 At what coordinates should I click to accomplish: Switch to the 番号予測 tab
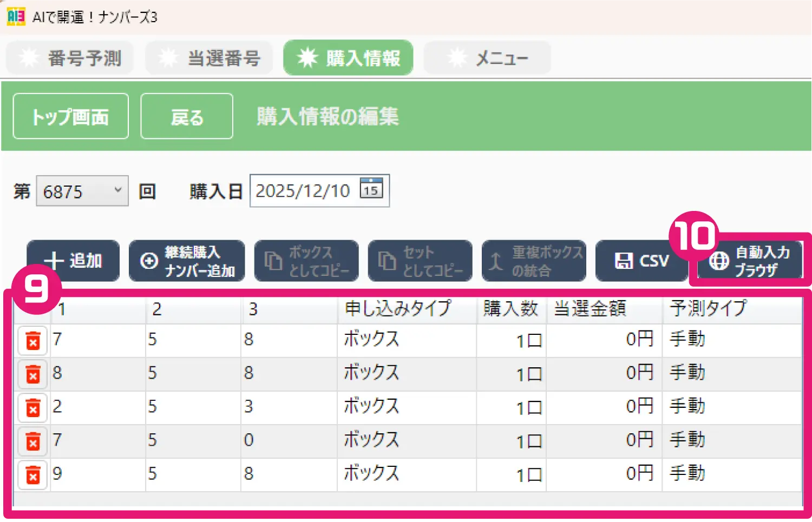[69, 57]
